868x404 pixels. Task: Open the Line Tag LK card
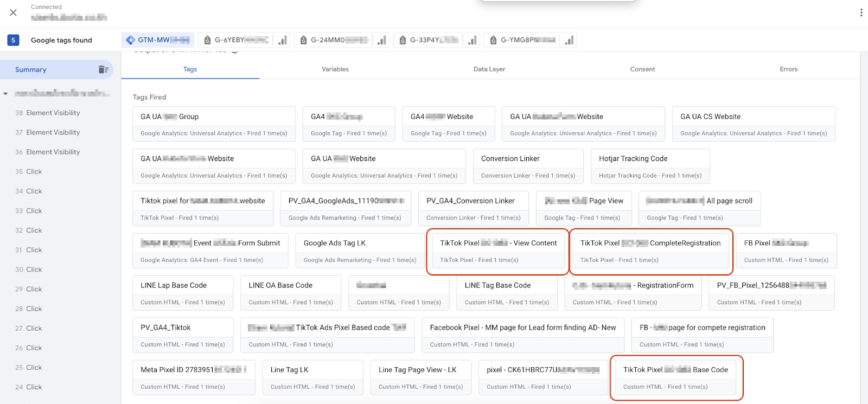pos(312,378)
